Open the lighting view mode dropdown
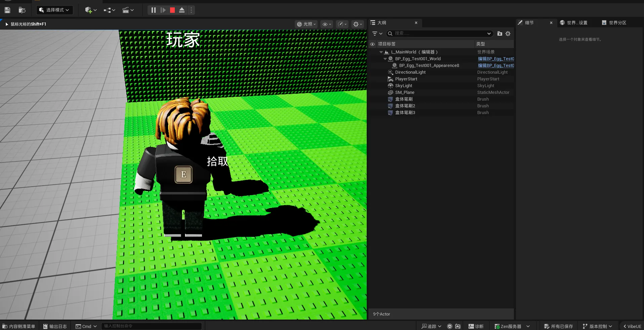The height and width of the screenshot is (330, 644). [306, 24]
